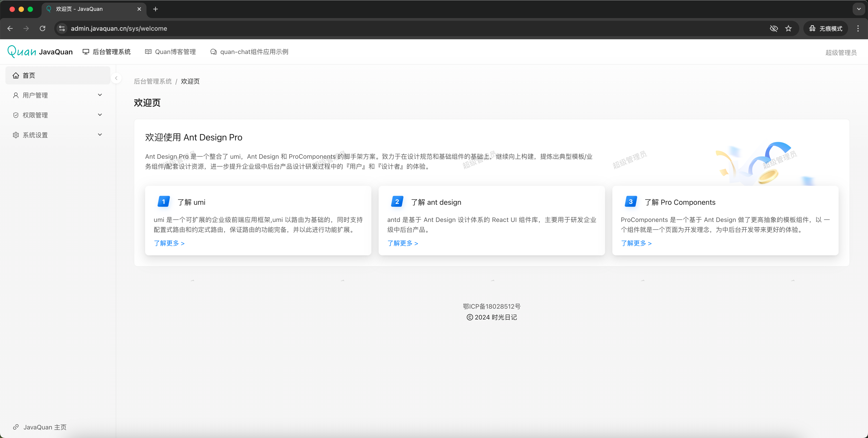
Task: Open browser three-dot menu
Action: coord(858,29)
